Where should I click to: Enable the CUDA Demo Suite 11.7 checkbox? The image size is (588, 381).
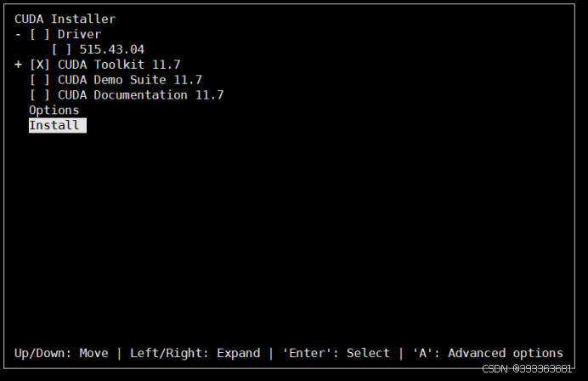(39, 80)
